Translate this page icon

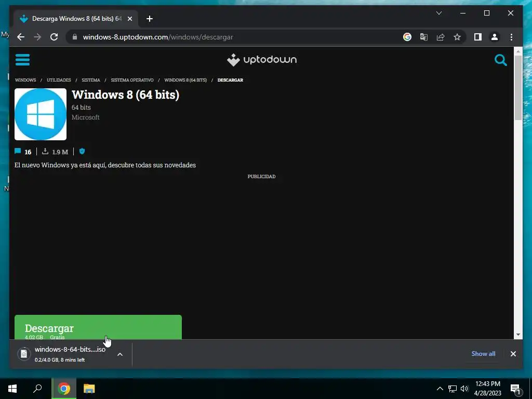[424, 37]
